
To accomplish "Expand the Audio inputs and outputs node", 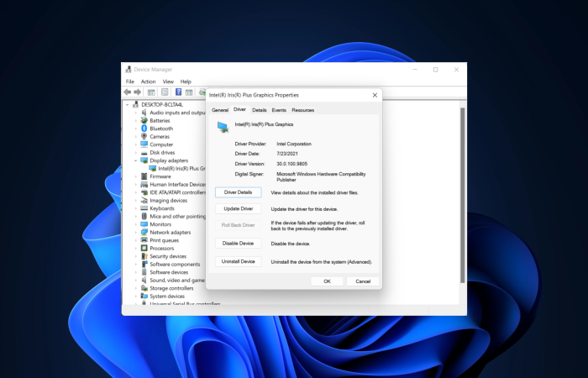I will 136,113.
